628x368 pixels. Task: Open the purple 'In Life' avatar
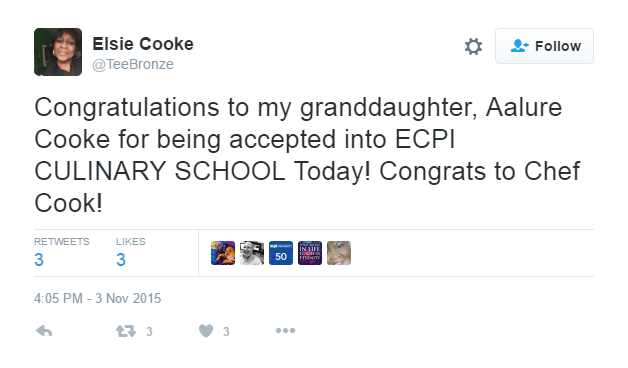[x=310, y=253]
